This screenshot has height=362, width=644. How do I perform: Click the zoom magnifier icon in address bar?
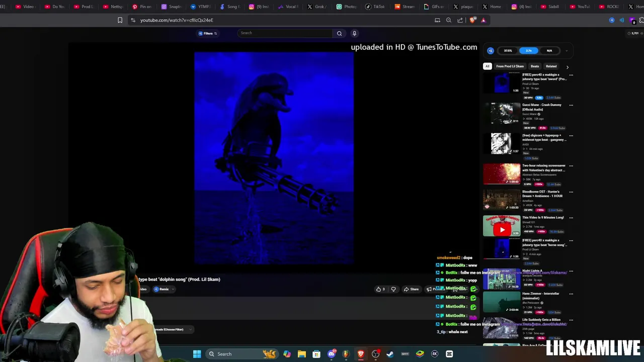(449, 20)
